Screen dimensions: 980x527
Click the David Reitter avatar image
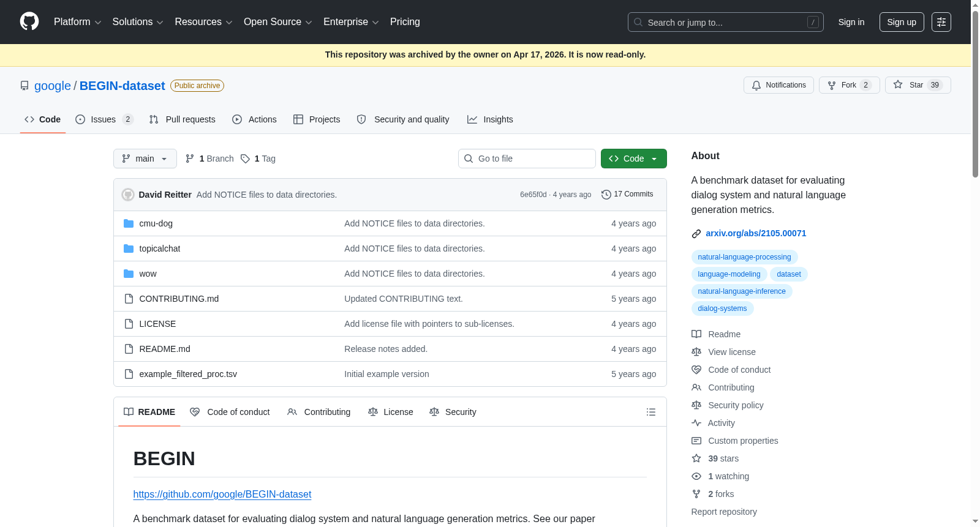point(128,195)
